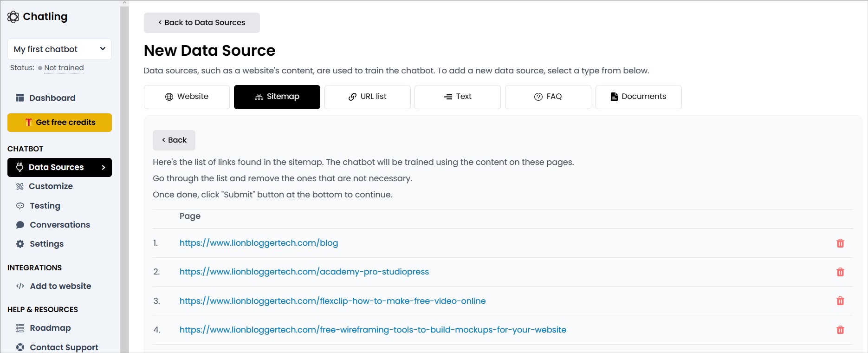Open Dashboard from the sidebar
Viewport: 868px width, 353px height.
click(52, 98)
